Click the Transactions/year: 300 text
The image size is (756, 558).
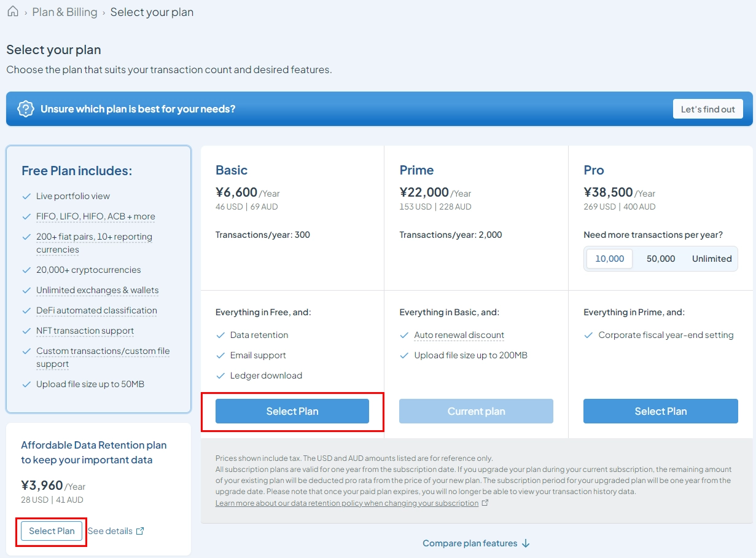pos(263,235)
